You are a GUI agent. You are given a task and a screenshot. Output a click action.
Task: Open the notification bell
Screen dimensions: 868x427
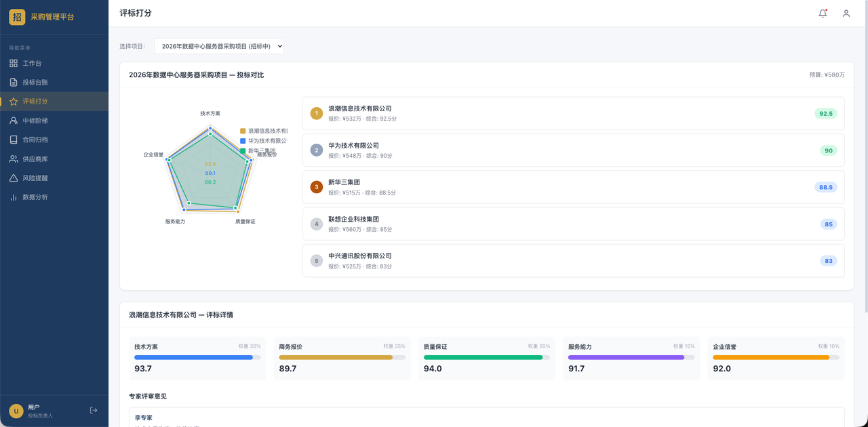tap(823, 13)
